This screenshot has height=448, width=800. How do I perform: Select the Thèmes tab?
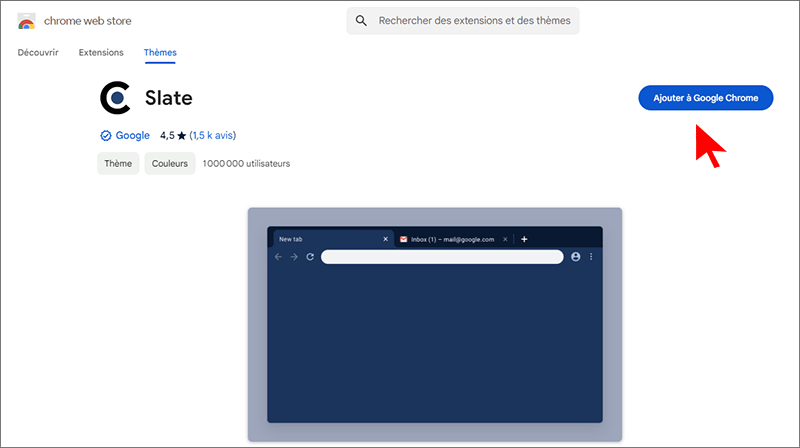point(160,53)
